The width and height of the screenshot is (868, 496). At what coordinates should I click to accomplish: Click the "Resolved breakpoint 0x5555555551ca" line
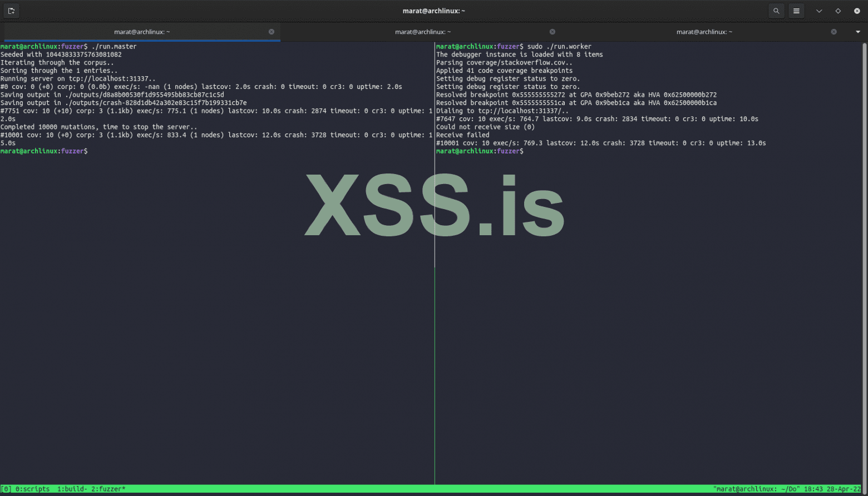click(576, 103)
